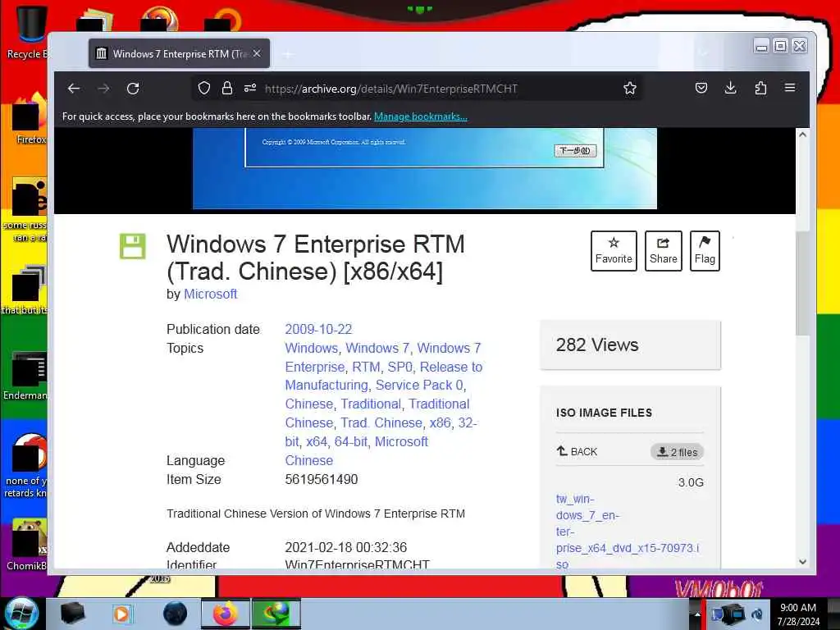Screen dimensions: 840x630
Task: Open the clock showing 9:00 AM
Action: point(798,614)
